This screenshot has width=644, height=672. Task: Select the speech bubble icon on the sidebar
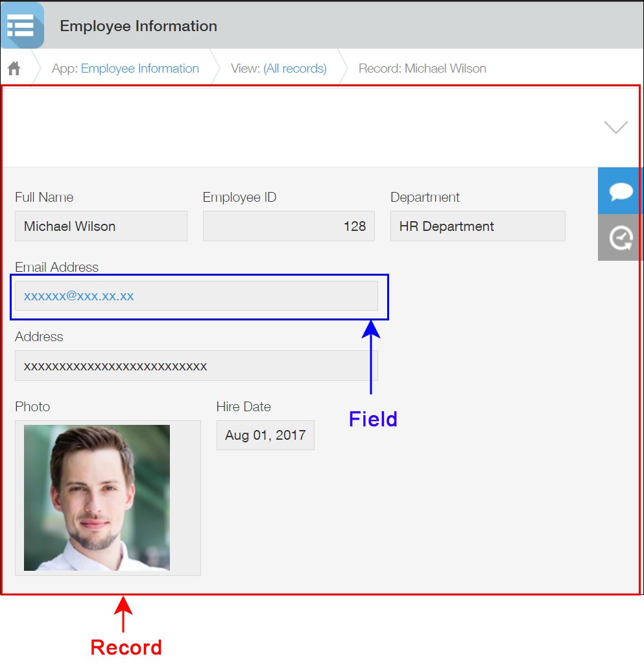coord(620,191)
